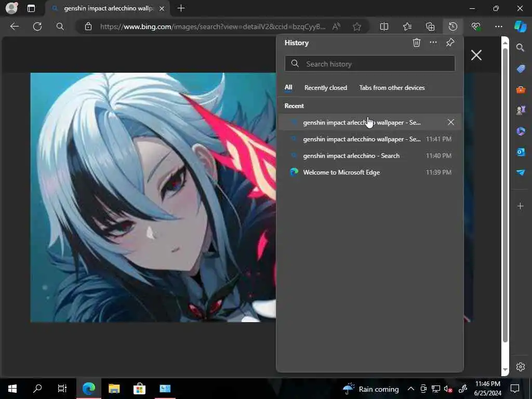Customize sidebar with plus button
The width and height of the screenshot is (532, 399).
(x=521, y=206)
